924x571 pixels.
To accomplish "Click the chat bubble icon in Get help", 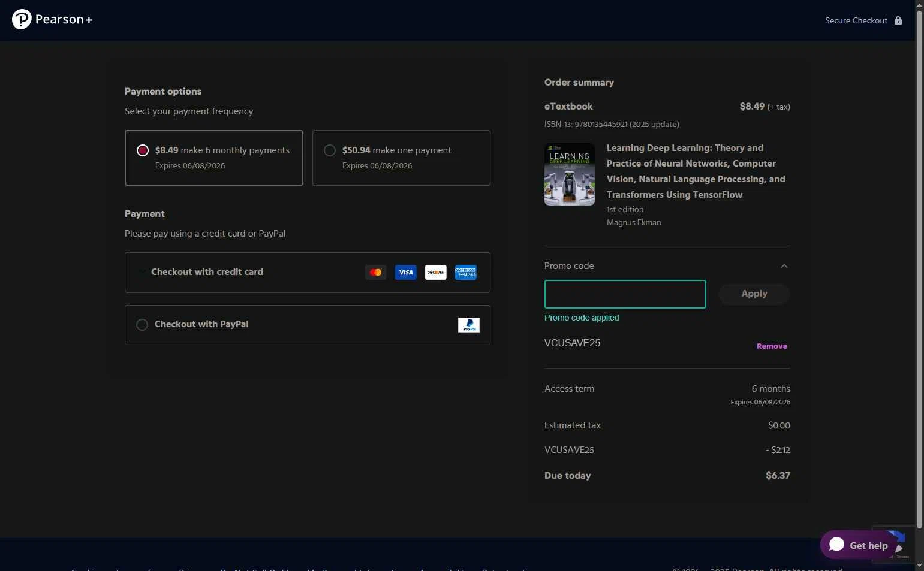I will coord(837,544).
